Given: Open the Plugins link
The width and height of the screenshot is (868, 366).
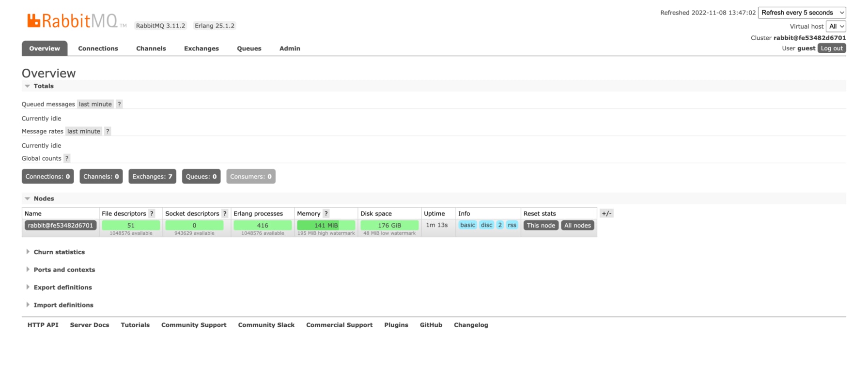Looking at the screenshot, I should pos(396,325).
